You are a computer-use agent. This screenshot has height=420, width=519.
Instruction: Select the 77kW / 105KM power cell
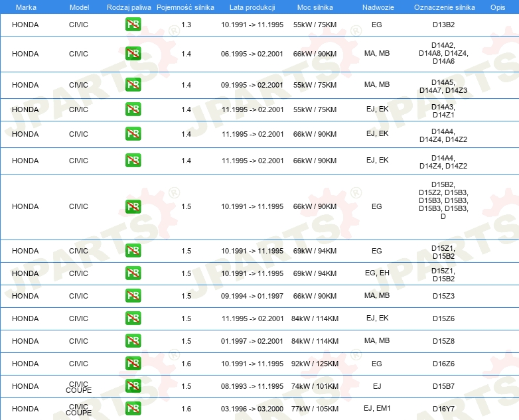[x=315, y=409]
